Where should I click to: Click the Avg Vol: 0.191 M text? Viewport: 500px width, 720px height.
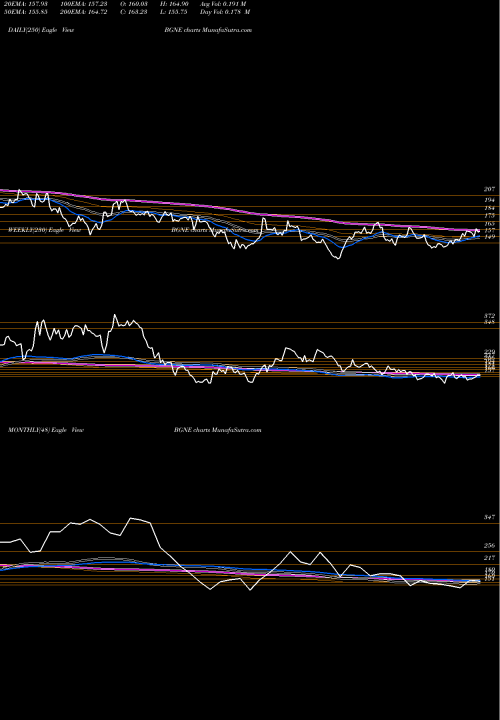pos(223,4)
